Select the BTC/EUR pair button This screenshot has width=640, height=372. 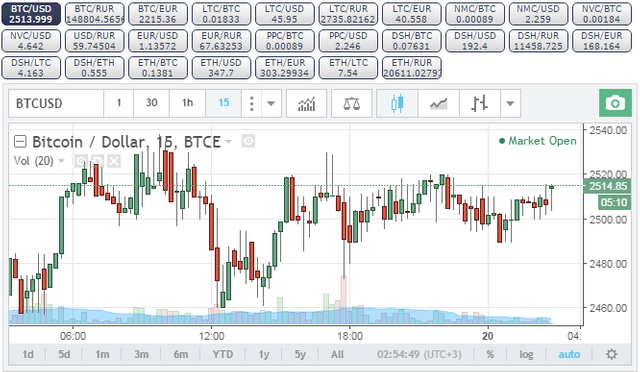click(158, 14)
